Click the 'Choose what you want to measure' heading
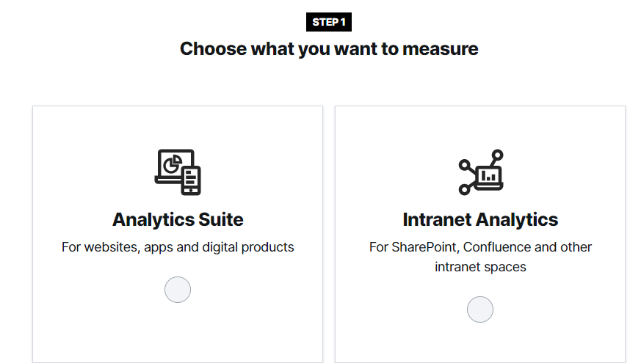This screenshot has height=363, width=630. pyautogui.click(x=329, y=49)
